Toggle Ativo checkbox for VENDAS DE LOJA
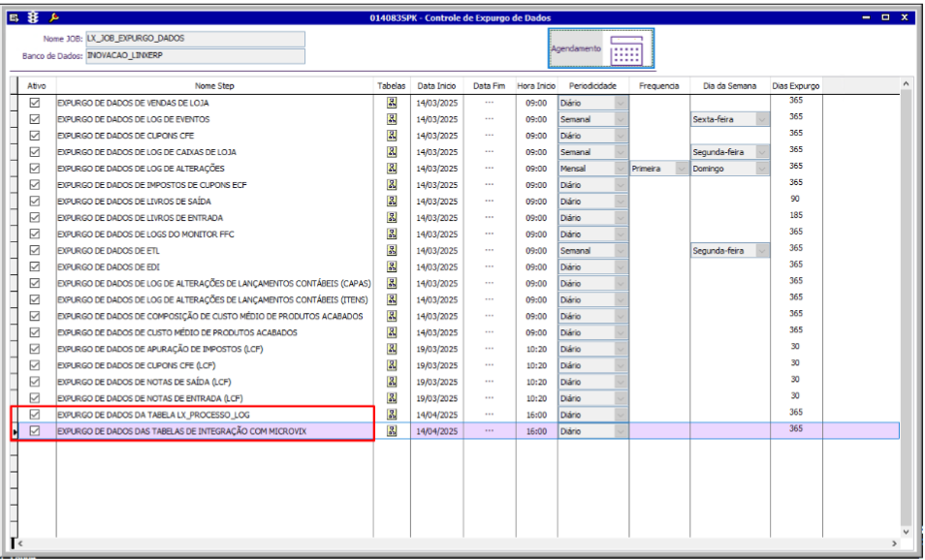This screenshot has width=925, height=560. pyautogui.click(x=35, y=103)
